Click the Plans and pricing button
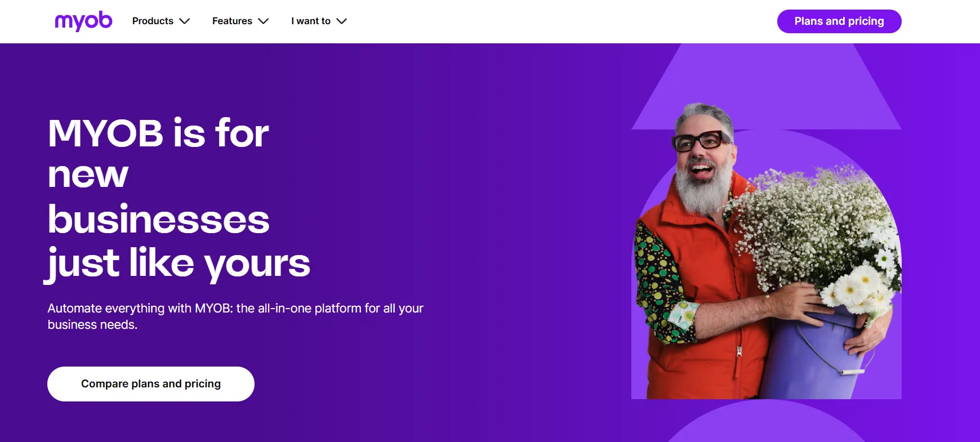The width and height of the screenshot is (980, 442). tap(839, 21)
